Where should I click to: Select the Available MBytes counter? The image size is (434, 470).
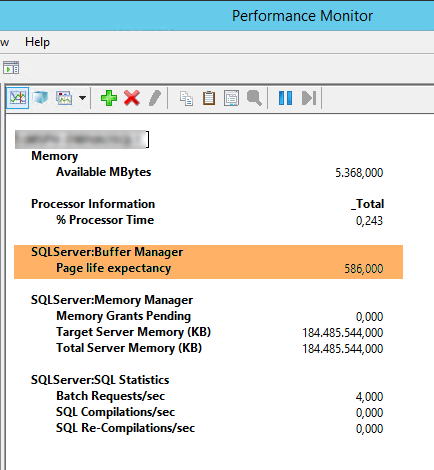pos(104,172)
